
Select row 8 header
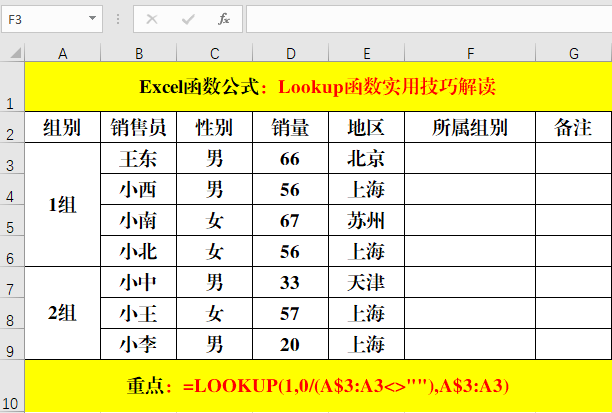click(x=12, y=313)
